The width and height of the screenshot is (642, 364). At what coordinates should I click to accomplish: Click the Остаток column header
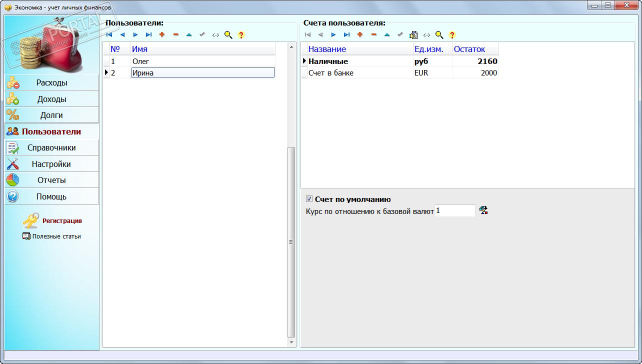pyautogui.click(x=475, y=49)
